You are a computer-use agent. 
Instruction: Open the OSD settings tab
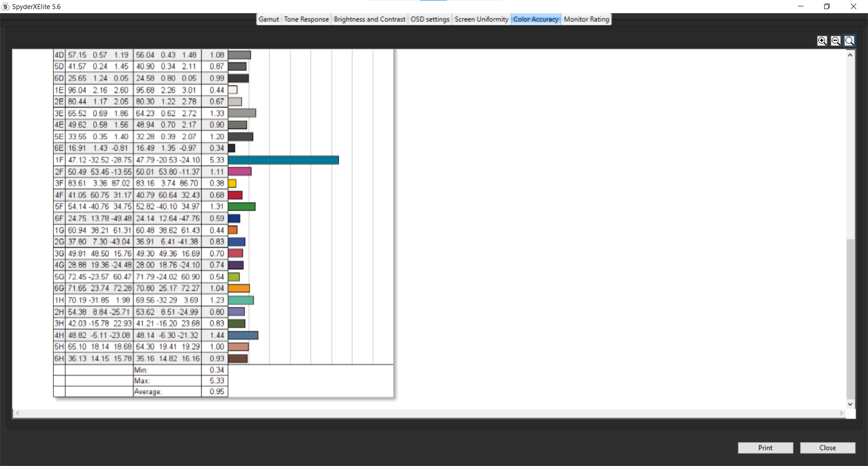coord(429,19)
